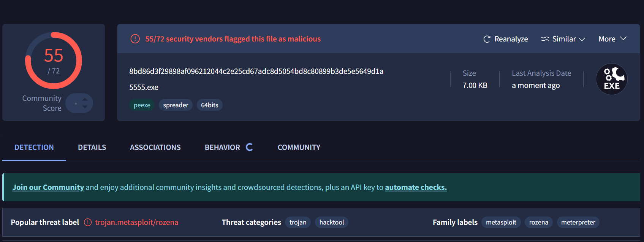Upvote the Community Score

coord(85,99)
